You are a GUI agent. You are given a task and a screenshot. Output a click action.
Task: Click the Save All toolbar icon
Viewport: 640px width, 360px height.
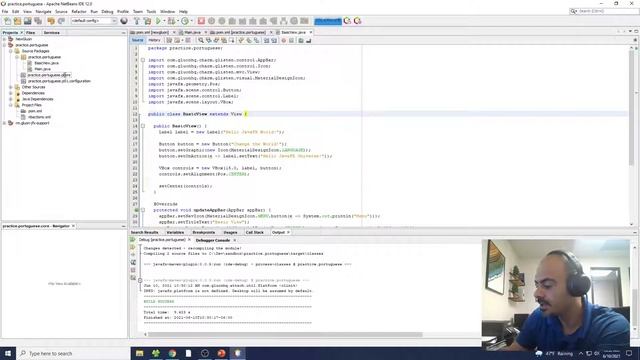click(x=38, y=21)
